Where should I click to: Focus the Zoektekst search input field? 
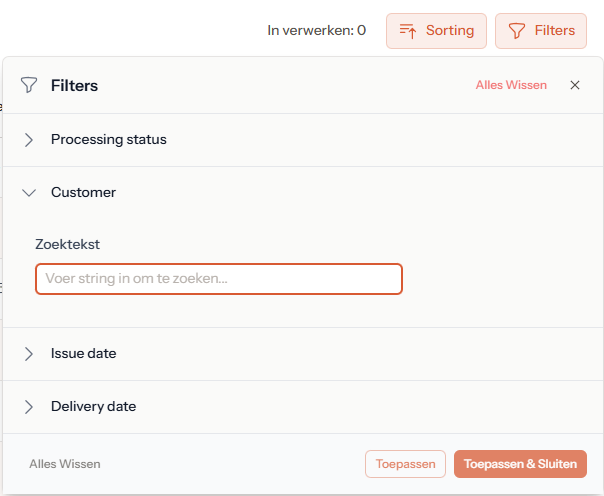pyautogui.click(x=219, y=279)
